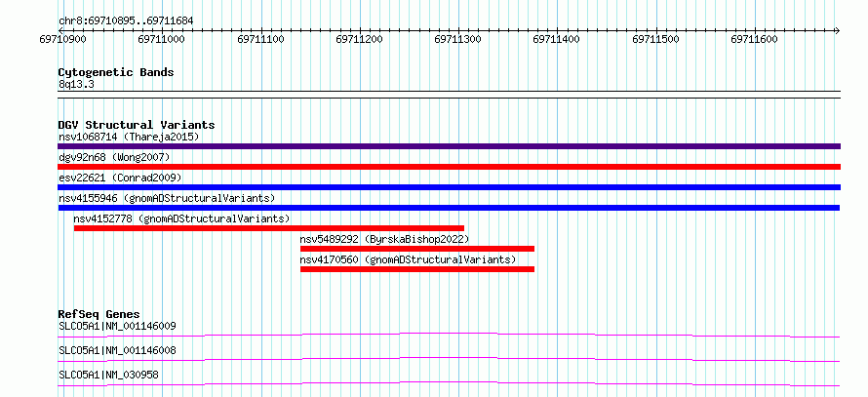Viewport: 868px width, 397px height.
Task: Click the red nsv4152778 variant bar
Action: click(269, 228)
